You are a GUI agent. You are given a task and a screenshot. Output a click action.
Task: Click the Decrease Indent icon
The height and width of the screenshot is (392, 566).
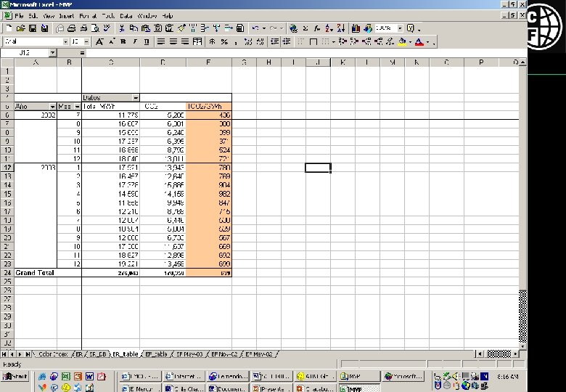click(275, 42)
